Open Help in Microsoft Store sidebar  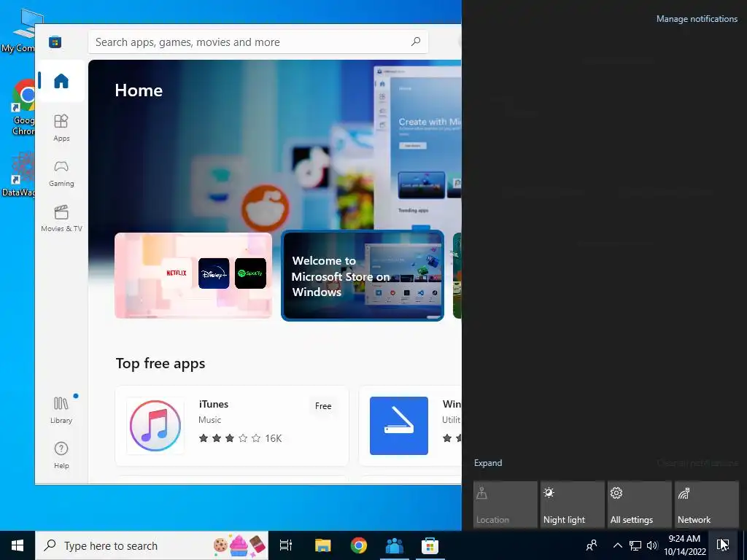[61, 455]
